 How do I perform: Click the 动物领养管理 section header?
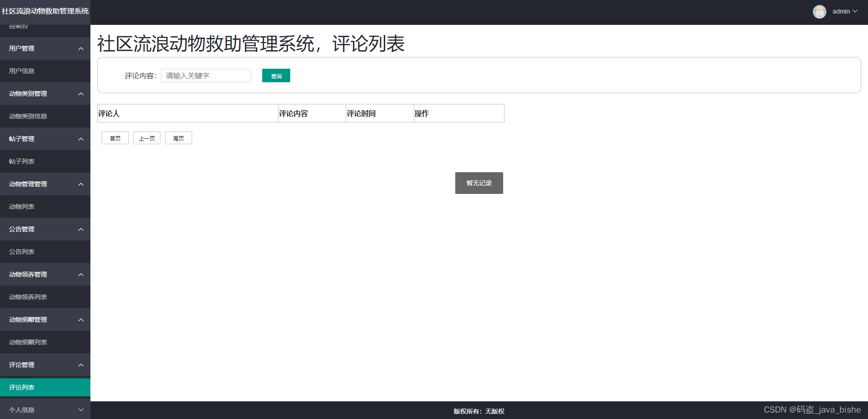pos(45,274)
